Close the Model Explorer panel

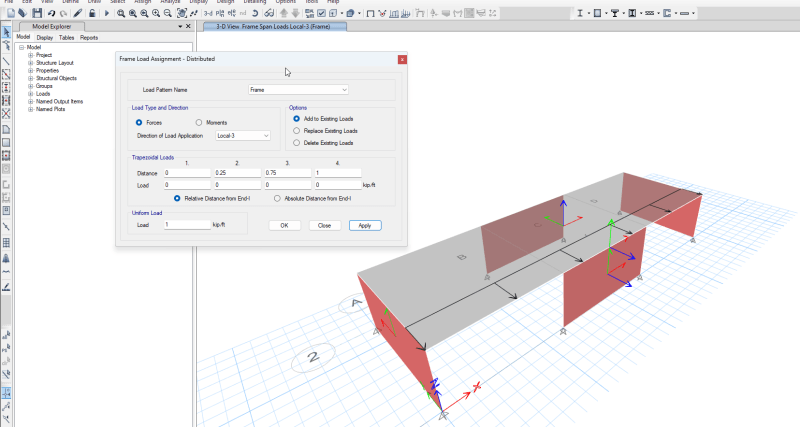click(x=188, y=27)
